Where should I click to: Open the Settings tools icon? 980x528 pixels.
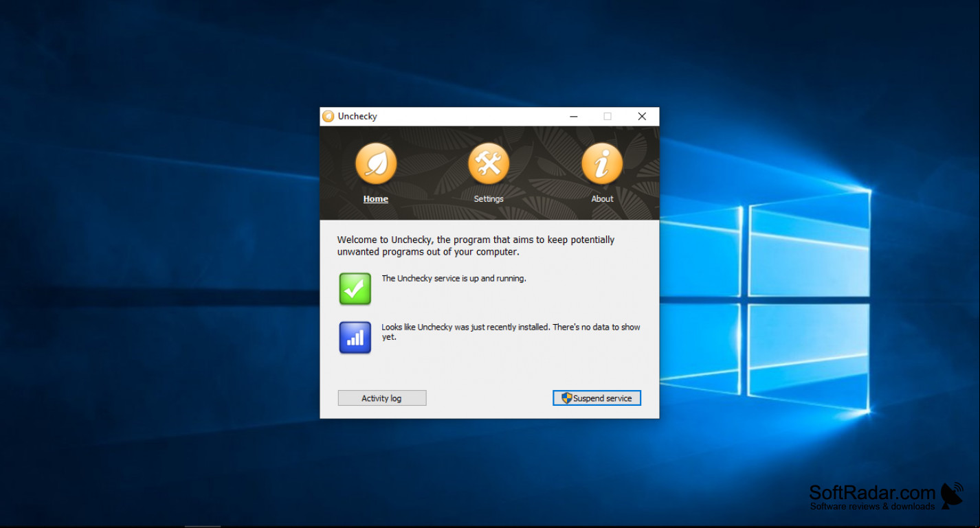click(489, 163)
